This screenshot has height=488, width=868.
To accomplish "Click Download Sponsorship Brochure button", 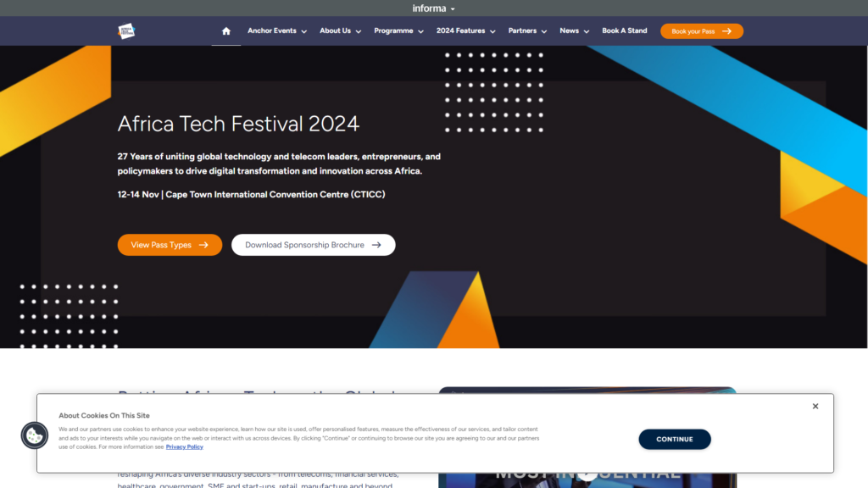I will coord(314,245).
